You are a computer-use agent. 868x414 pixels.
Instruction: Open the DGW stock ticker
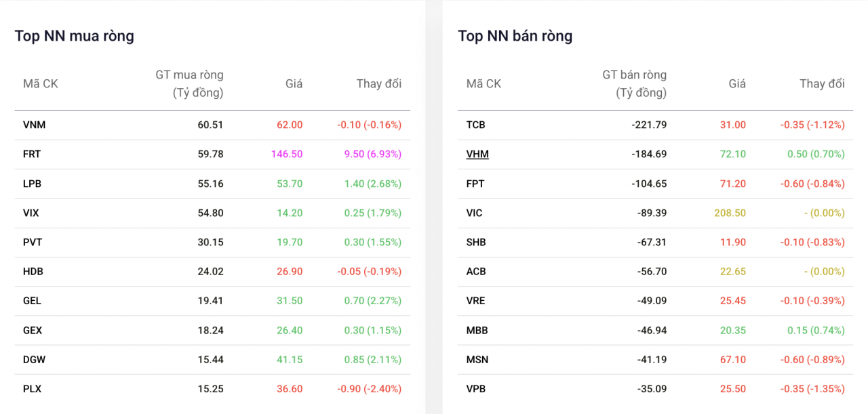[35, 359]
